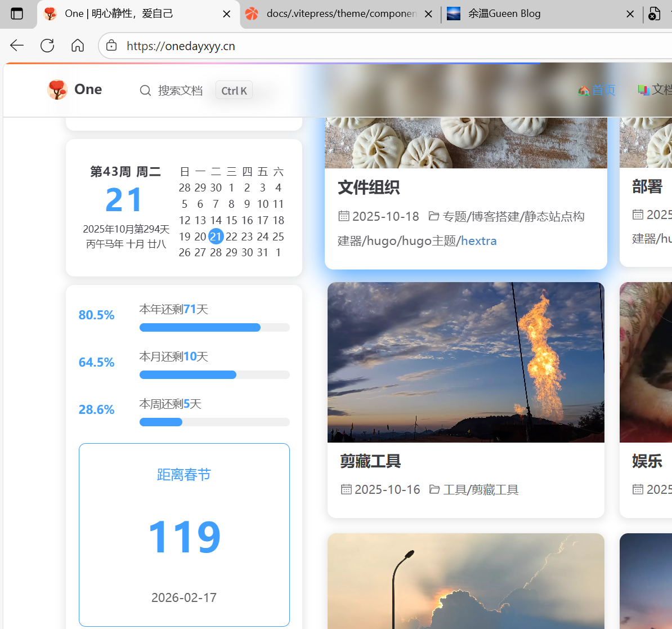Open the flame sunset photo thumbnail

coord(465,362)
